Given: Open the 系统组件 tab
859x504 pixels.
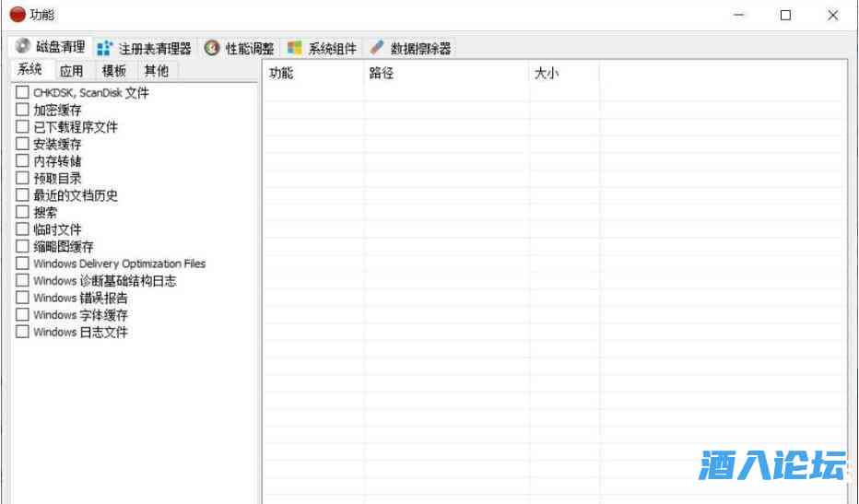Looking at the screenshot, I should [323, 48].
